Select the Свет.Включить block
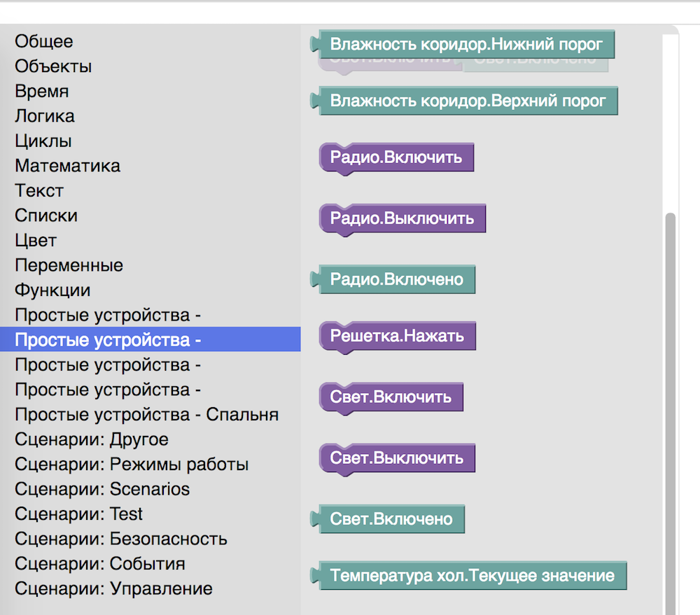The image size is (700, 615). [x=391, y=397]
